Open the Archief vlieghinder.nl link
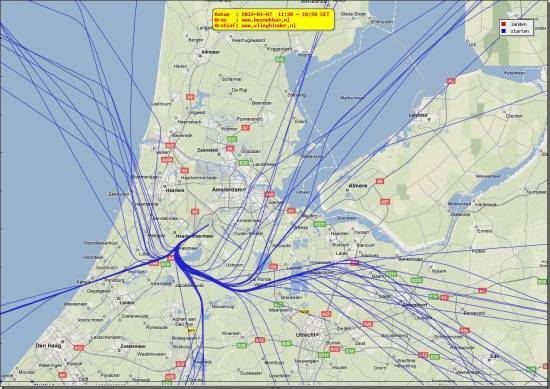 [268, 26]
